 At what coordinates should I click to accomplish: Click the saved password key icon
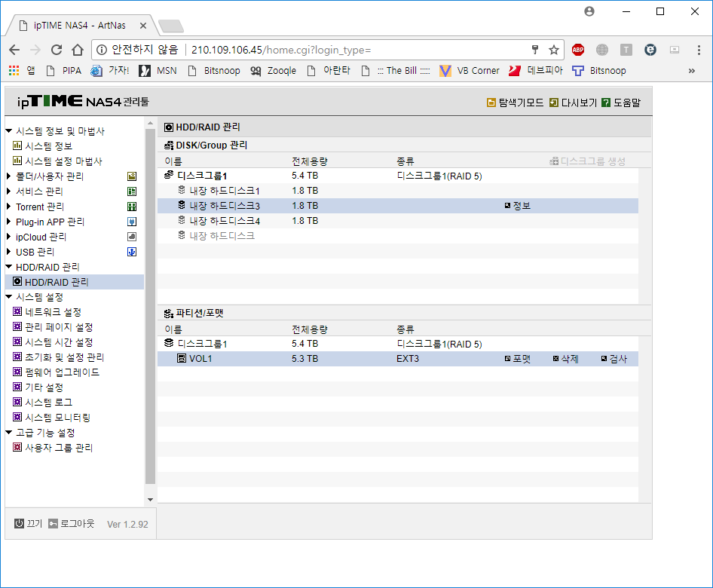click(x=535, y=50)
